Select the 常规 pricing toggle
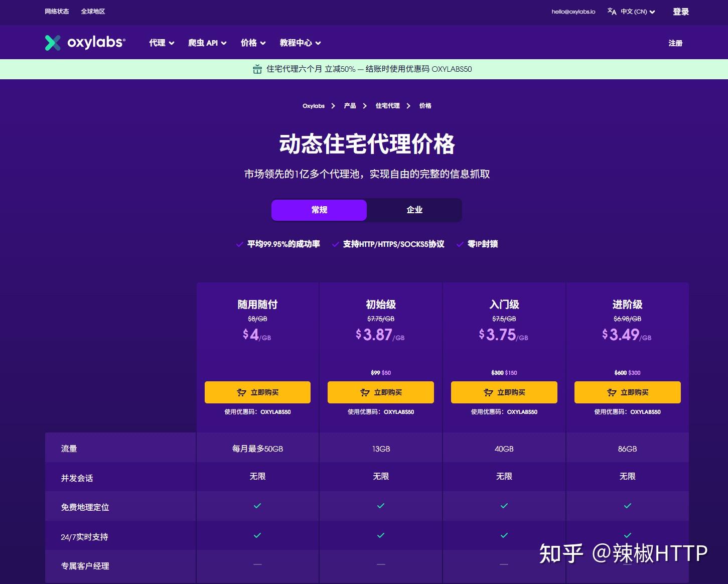The width and height of the screenshot is (728, 584). (319, 210)
